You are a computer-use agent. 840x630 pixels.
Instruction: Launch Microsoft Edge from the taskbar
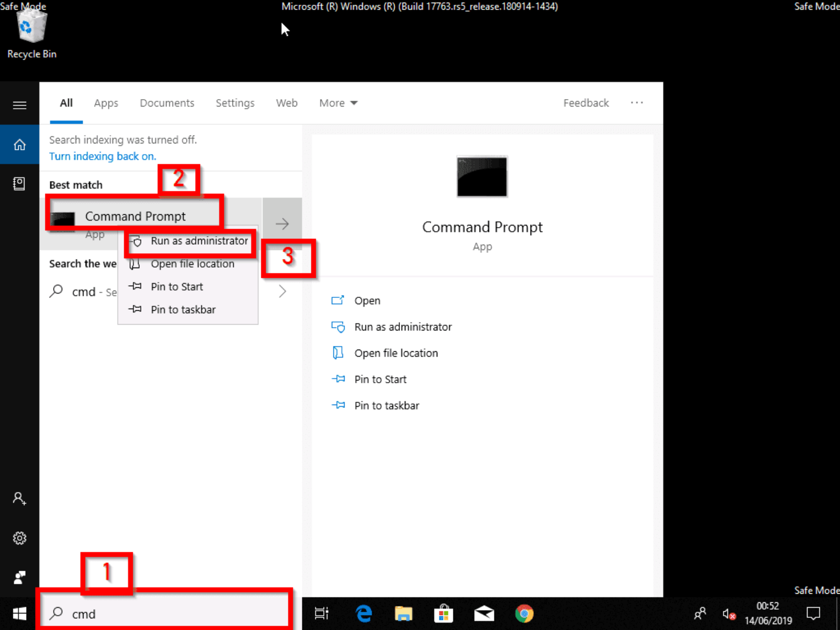(x=364, y=614)
